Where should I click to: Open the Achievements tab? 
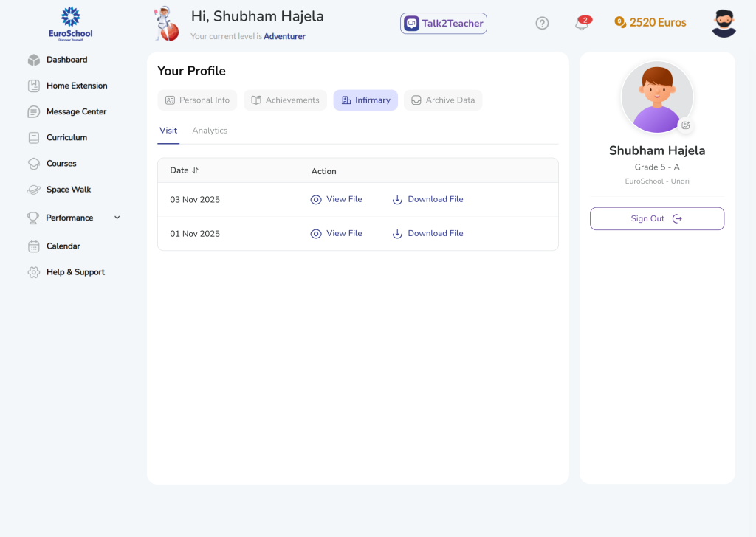285,100
